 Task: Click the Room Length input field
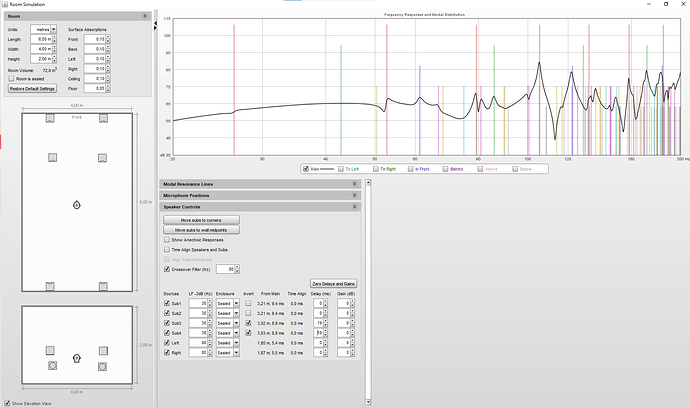pos(41,39)
